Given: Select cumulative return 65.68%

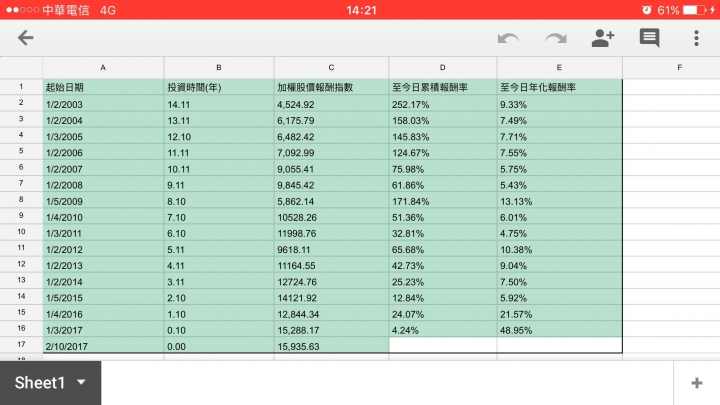Looking at the screenshot, I should coord(443,249).
